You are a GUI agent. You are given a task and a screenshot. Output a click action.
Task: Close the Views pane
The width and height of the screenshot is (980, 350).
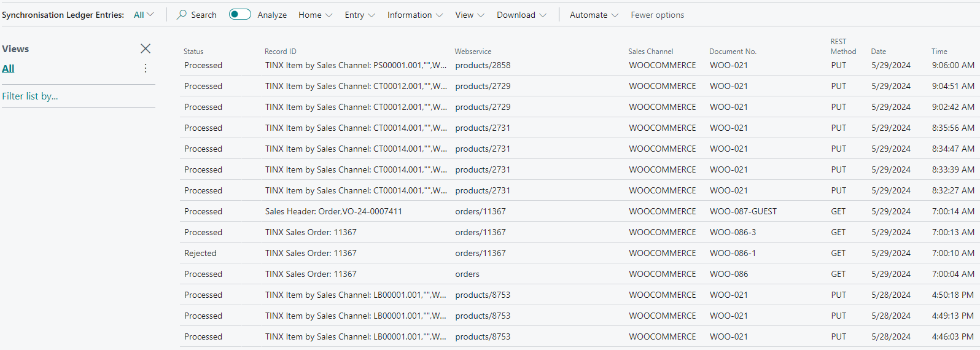146,49
